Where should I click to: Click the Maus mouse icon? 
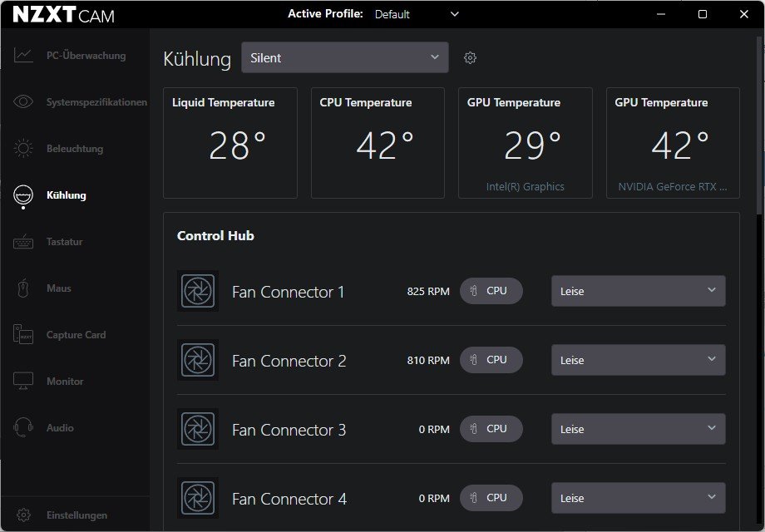point(23,288)
